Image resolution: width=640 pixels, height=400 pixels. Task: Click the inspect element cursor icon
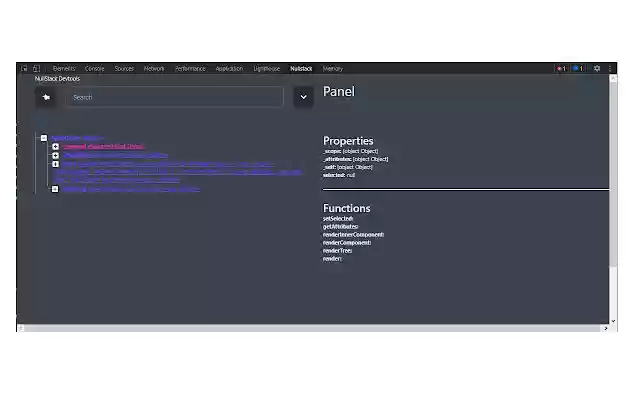click(24, 69)
